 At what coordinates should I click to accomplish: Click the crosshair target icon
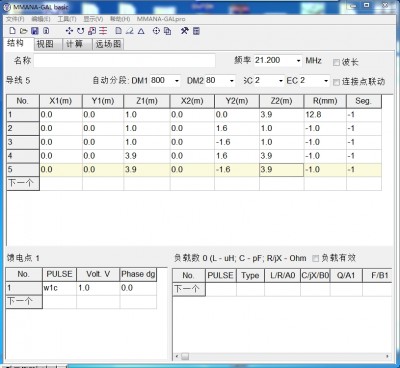coord(156,31)
